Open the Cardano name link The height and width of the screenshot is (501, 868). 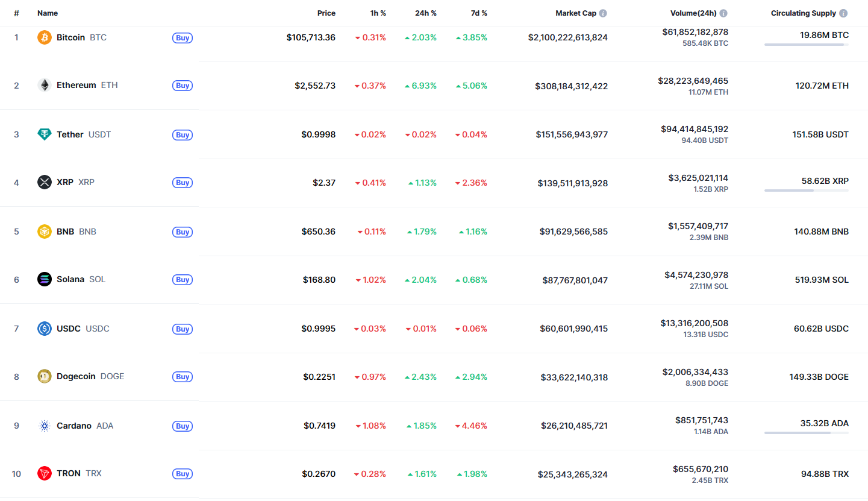[74, 426]
